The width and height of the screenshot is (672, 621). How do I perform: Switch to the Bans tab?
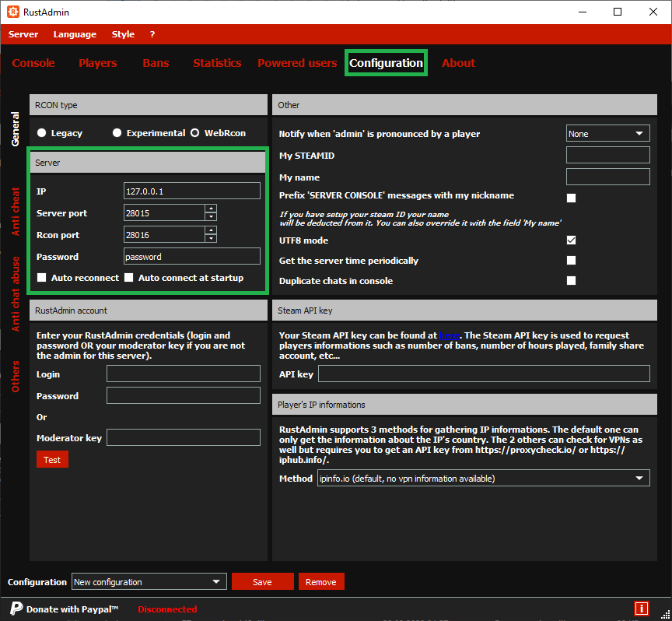pyautogui.click(x=156, y=63)
